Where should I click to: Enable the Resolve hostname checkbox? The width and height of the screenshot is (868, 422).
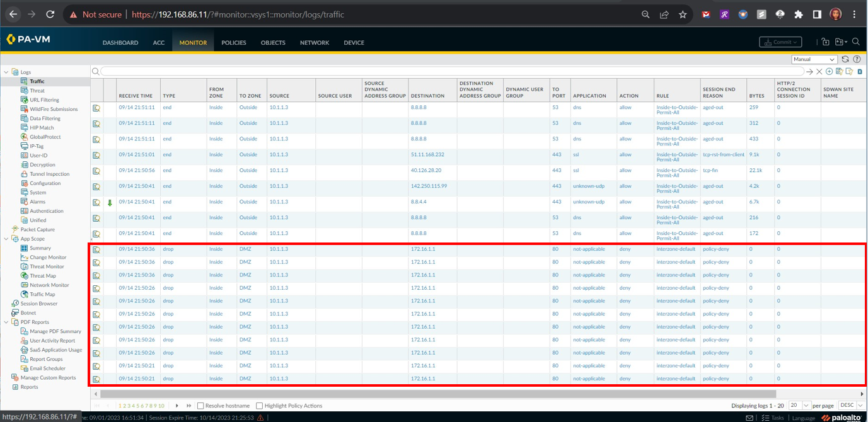click(200, 406)
